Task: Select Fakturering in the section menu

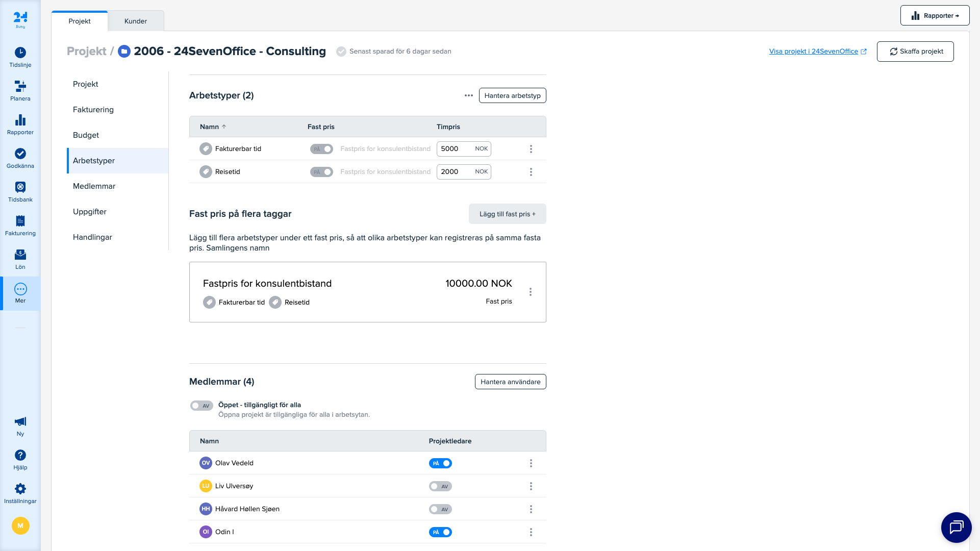Action: (x=118, y=110)
